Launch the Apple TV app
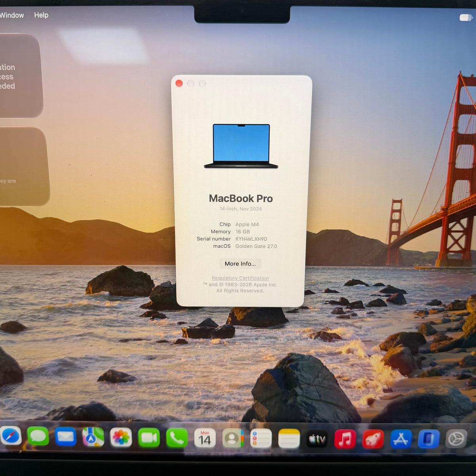476x476 pixels. (317, 439)
